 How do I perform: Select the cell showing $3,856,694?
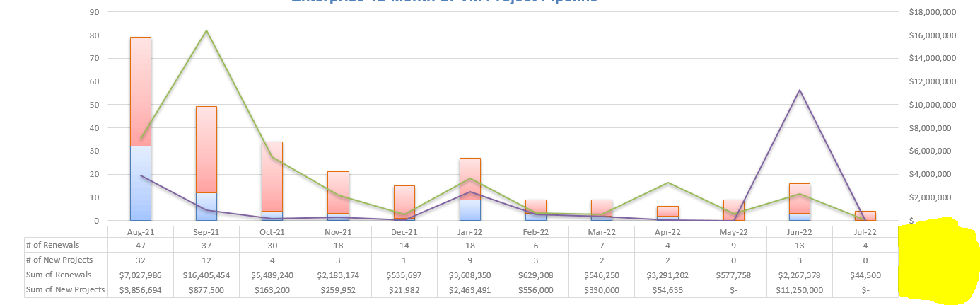tap(141, 289)
